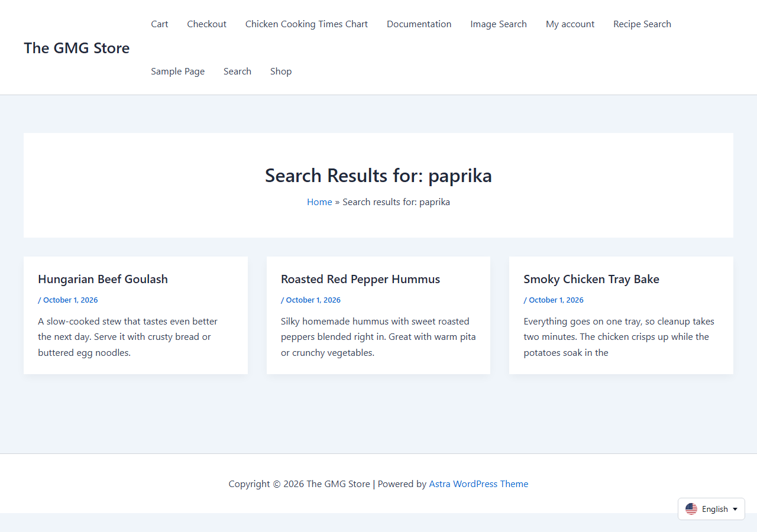
Task: View the Smoky Chicken Tray Bake post
Action: click(591, 279)
